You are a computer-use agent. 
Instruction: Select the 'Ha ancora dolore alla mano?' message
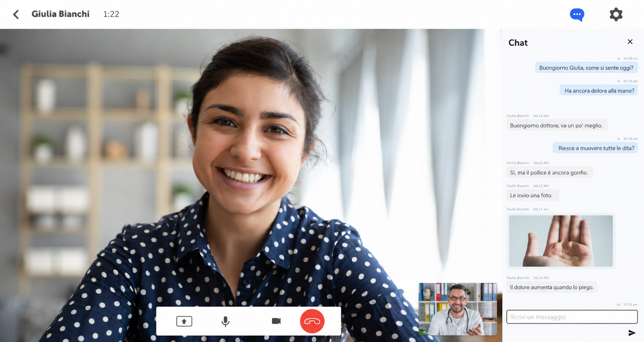click(x=599, y=91)
